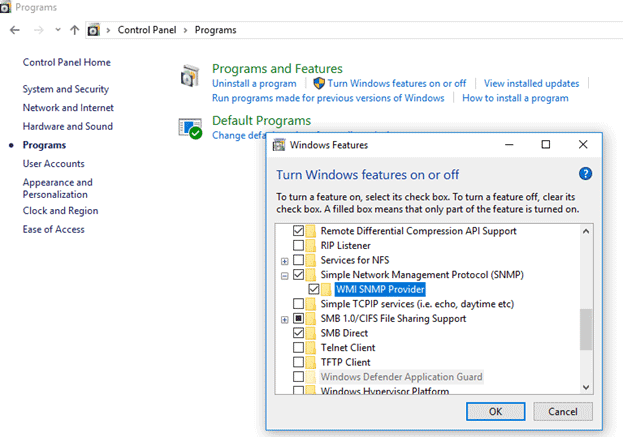The width and height of the screenshot is (623, 437).
Task: Check Windows Defender Application Guard checkbox
Action: coord(298,377)
